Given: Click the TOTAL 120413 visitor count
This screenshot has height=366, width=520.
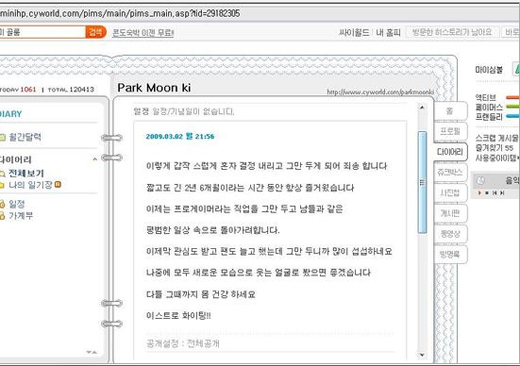Looking at the screenshot, I should tap(71, 89).
